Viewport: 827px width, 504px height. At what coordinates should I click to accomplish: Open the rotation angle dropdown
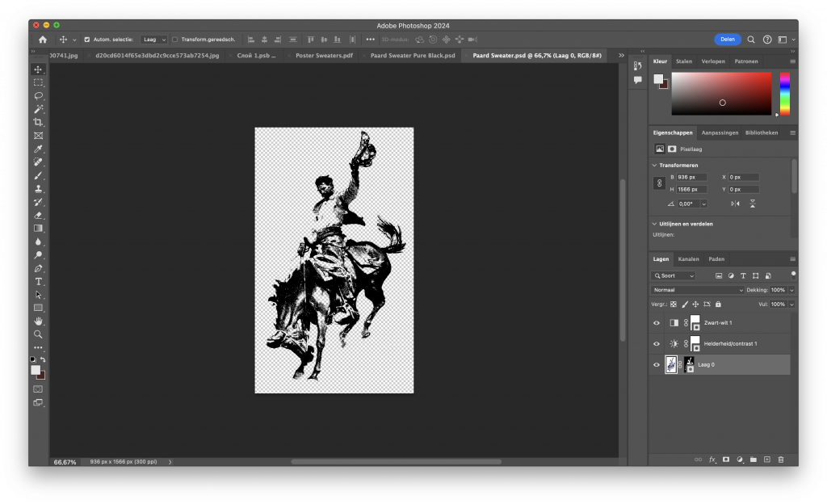(703, 204)
